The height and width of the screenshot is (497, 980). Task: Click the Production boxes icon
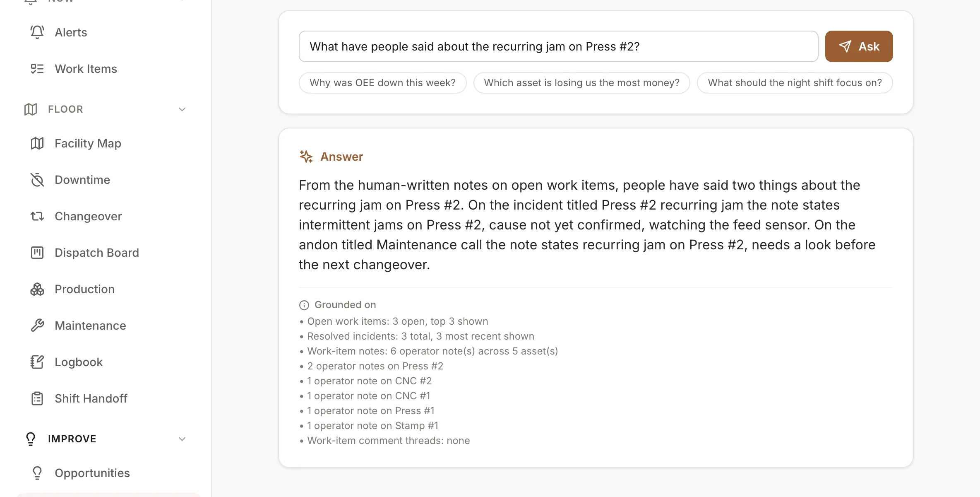point(37,289)
